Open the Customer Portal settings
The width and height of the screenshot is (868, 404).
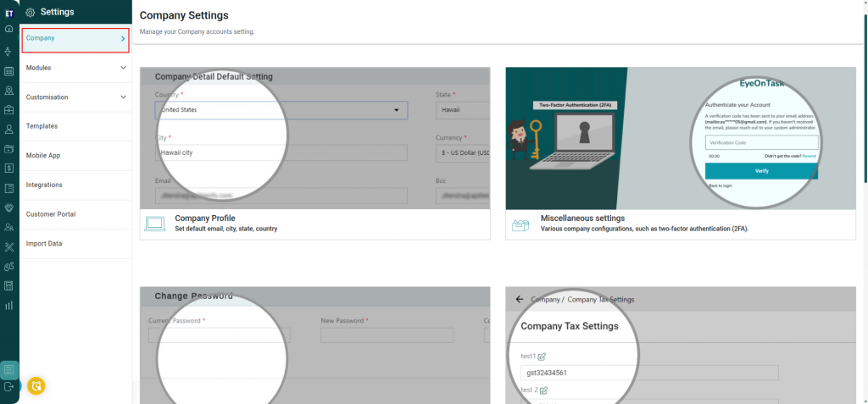[75, 214]
